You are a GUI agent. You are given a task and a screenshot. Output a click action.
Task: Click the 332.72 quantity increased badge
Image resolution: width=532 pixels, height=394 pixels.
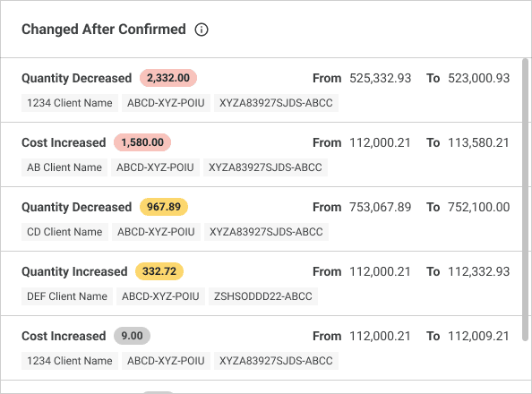click(159, 271)
